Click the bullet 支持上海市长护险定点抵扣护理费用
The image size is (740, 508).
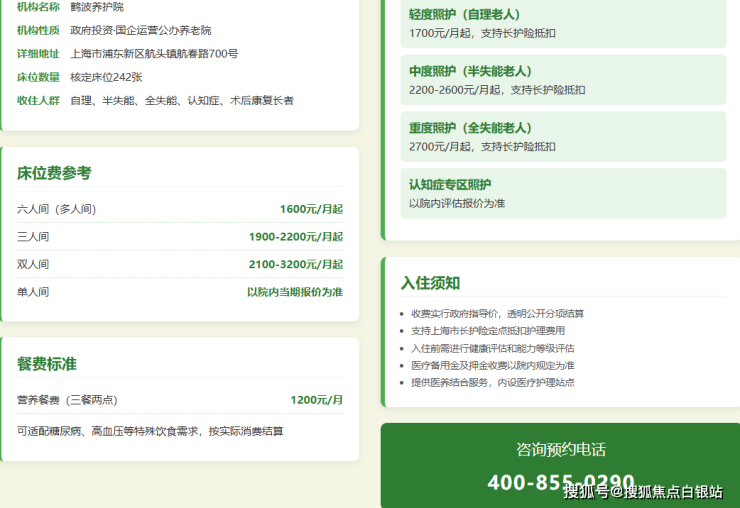click(x=488, y=330)
